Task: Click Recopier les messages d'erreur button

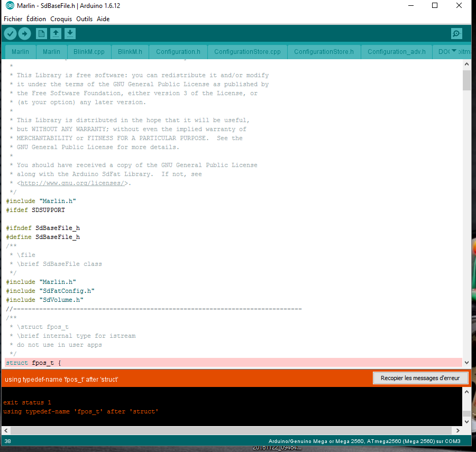Action: click(x=420, y=378)
